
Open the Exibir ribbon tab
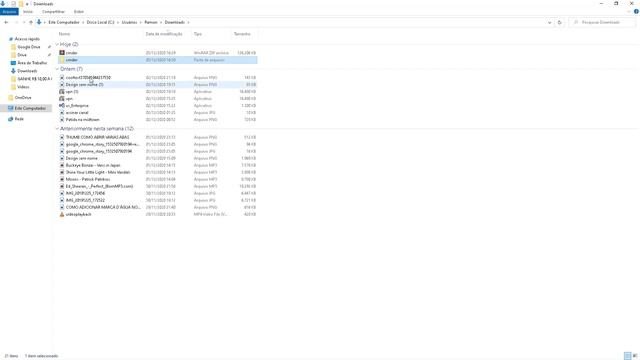pyautogui.click(x=79, y=11)
